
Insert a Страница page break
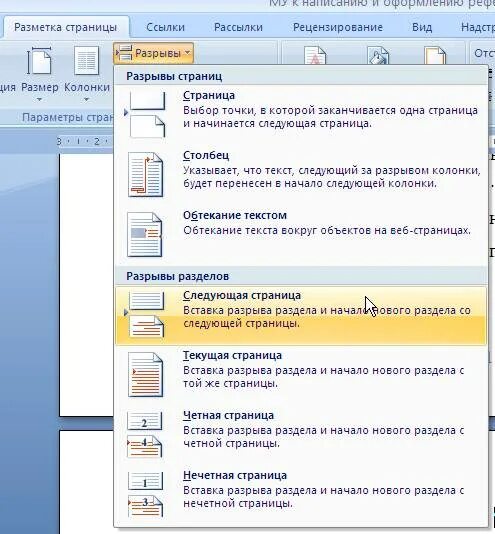click(301, 114)
